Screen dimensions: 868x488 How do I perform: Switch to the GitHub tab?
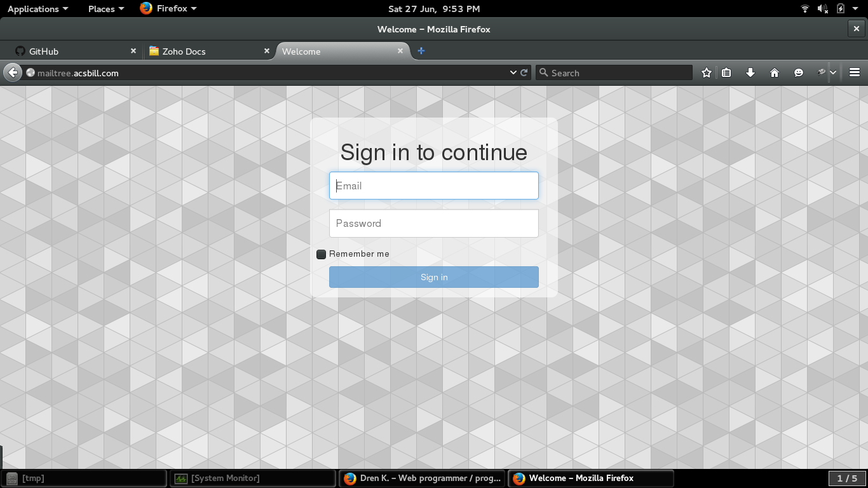[70, 51]
